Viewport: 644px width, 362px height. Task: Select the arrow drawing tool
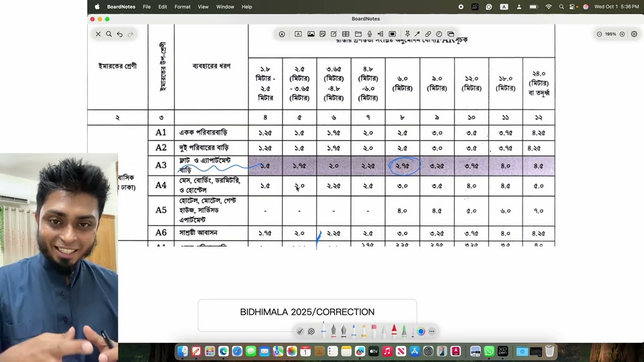(417, 34)
